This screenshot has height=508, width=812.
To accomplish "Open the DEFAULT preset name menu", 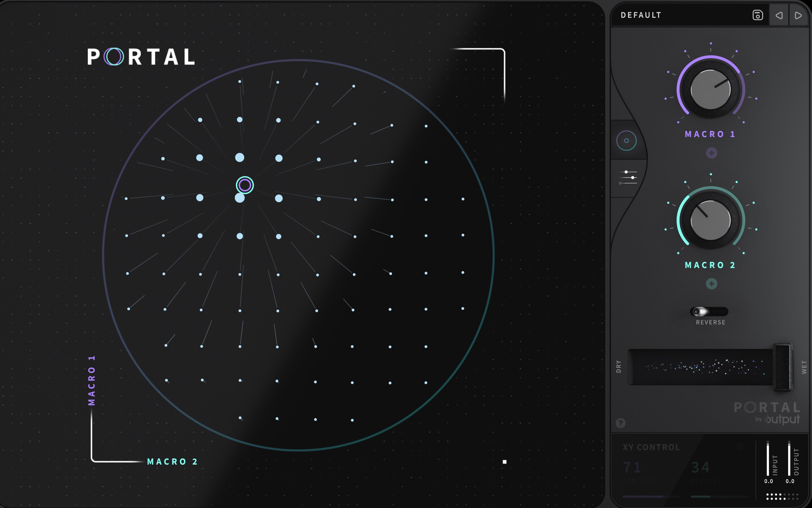I will (641, 15).
